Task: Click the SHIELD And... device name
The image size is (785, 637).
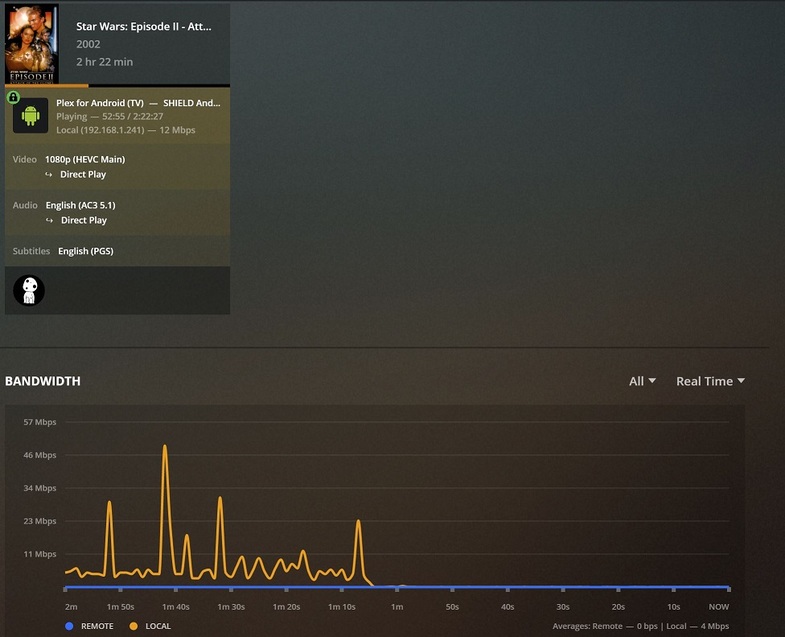Action: pos(192,103)
